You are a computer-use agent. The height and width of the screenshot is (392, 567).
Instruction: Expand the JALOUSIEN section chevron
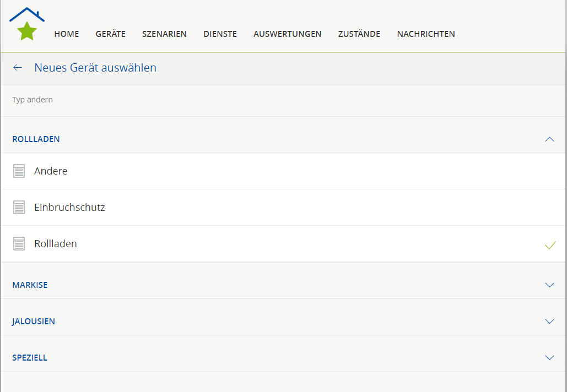[x=549, y=322]
